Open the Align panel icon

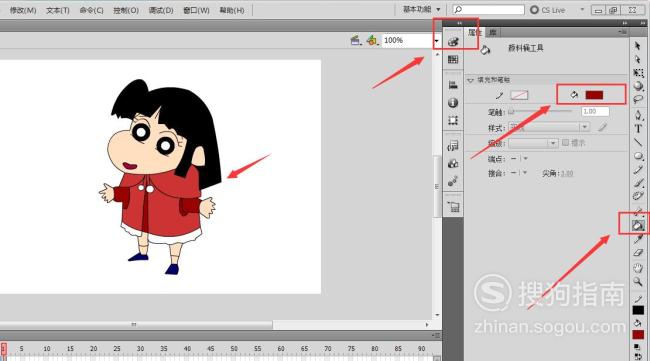coord(453,85)
